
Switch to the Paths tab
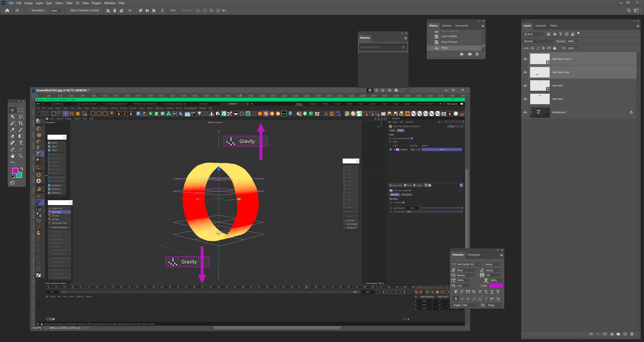pyautogui.click(x=553, y=26)
